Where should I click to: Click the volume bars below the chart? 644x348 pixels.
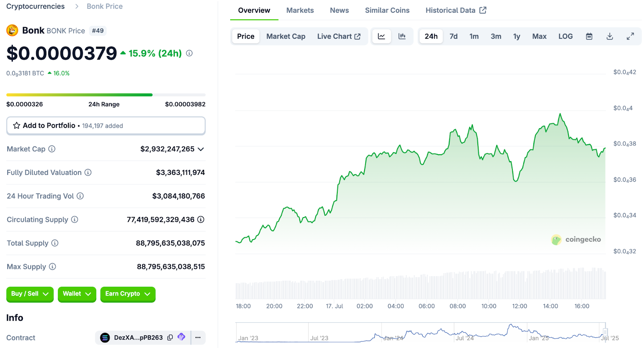(421, 284)
